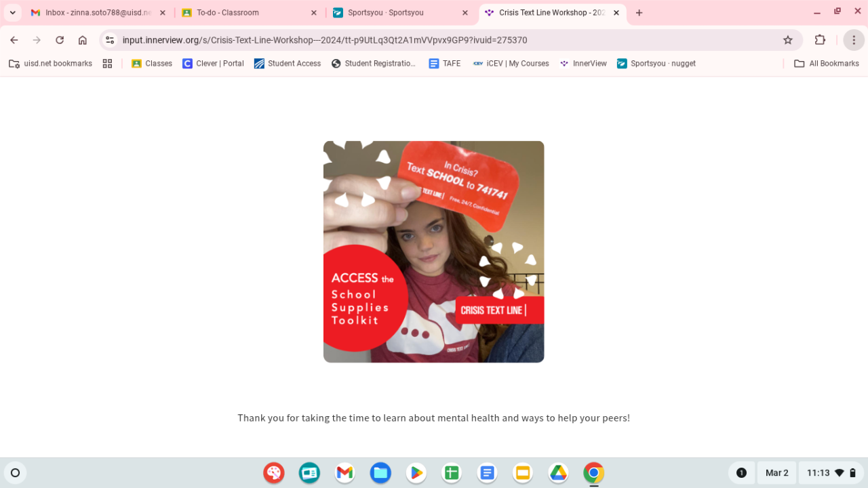
Task: Open a new tab with the plus button
Action: pyautogui.click(x=639, y=13)
